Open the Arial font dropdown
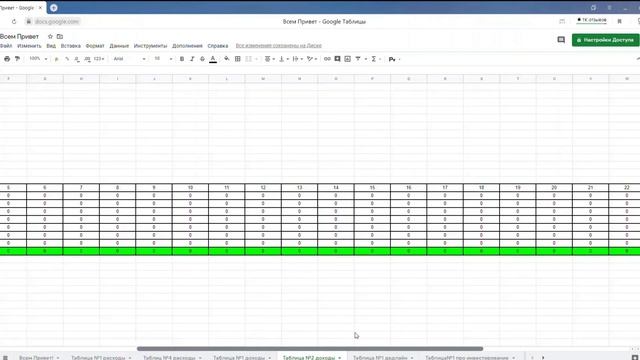 129,59
